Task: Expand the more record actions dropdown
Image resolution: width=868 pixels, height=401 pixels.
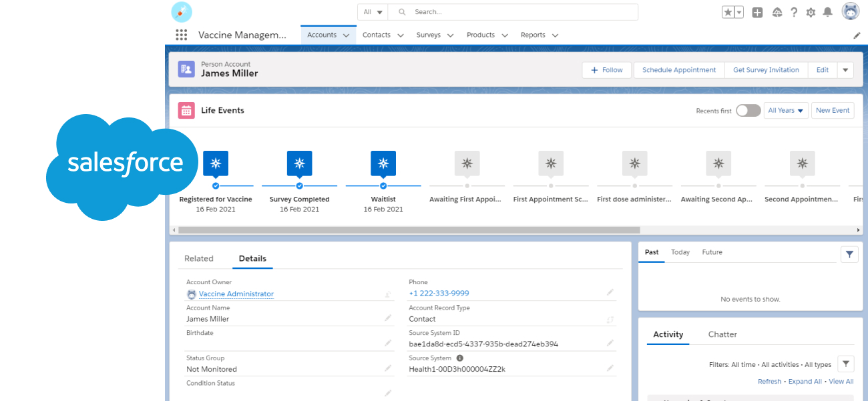Action: click(845, 70)
